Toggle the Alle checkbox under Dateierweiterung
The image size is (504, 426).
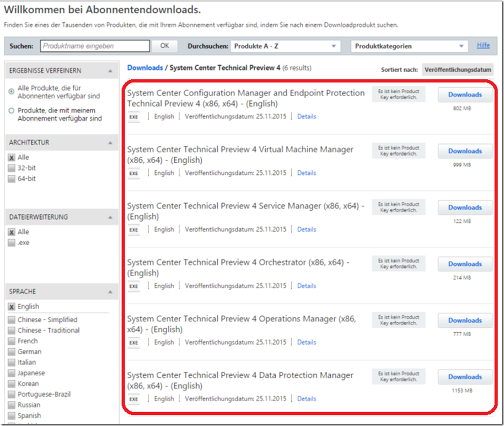pos(12,232)
